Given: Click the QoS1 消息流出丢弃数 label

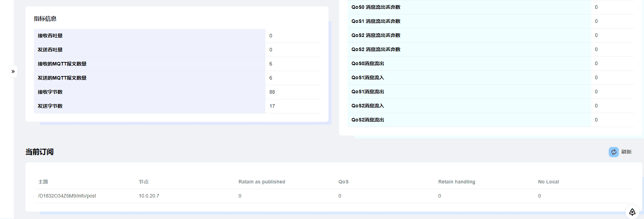Looking at the screenshot, I should pyautogui.click(x=376, y=21).
